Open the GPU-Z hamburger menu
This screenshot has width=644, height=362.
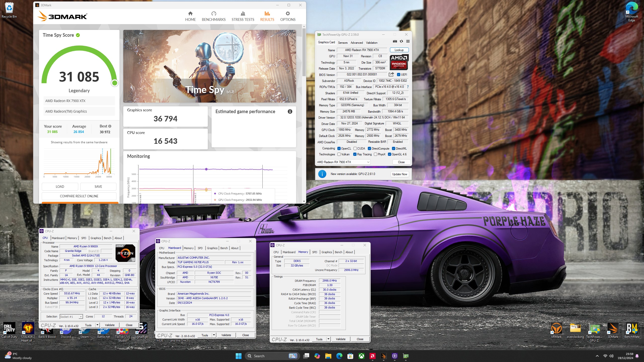pos(408,41)
